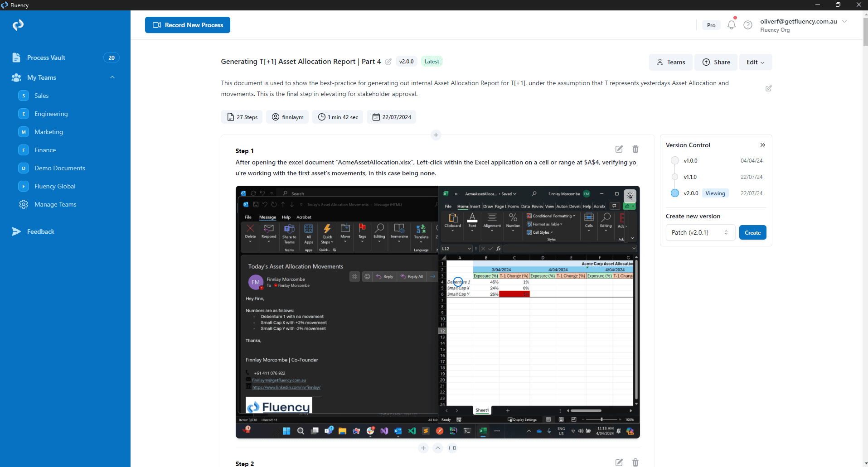Open the notifications bell
Screen dimensions: 868x467
731,25
